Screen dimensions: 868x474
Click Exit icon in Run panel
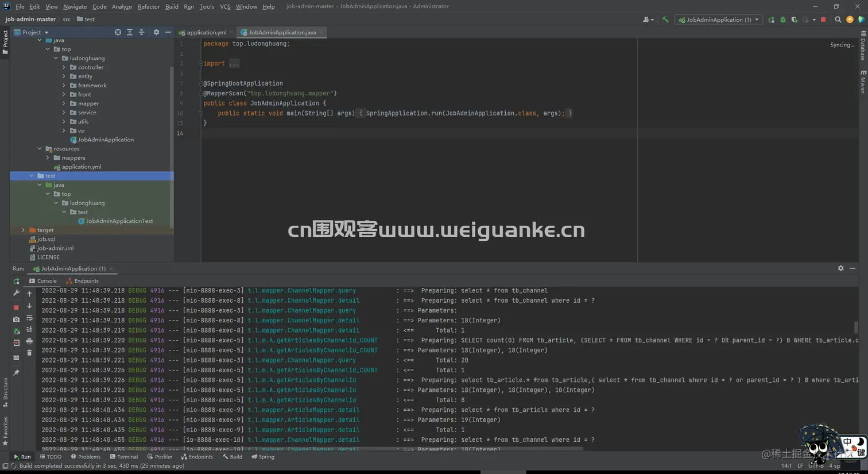click(x=17, y=343)
